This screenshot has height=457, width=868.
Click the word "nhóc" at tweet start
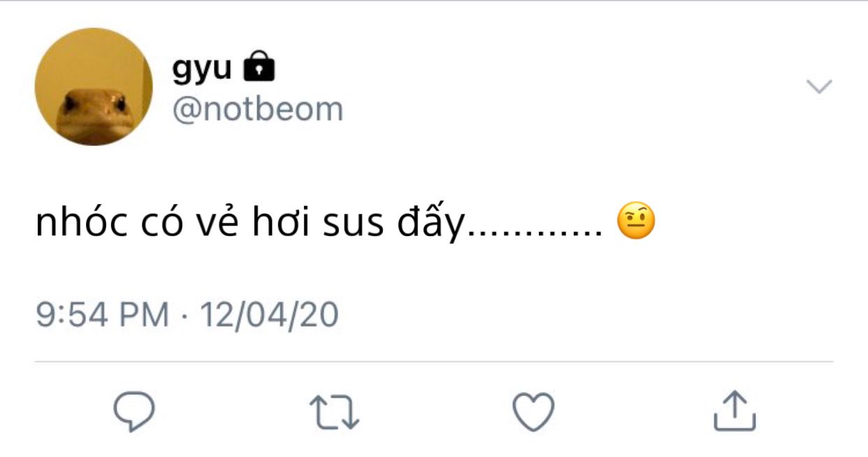click(x=81, y=224)
